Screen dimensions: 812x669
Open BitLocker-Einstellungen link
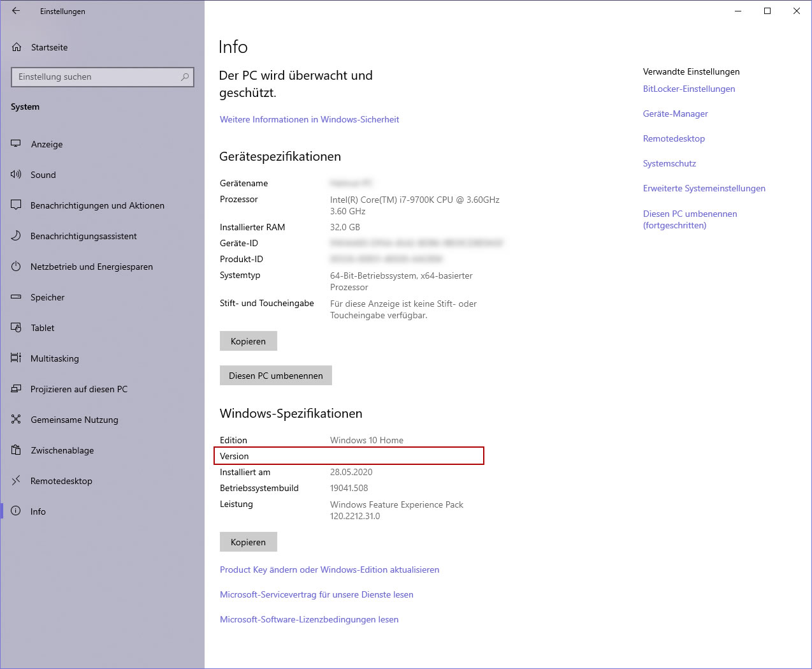[x=689, y=89]
